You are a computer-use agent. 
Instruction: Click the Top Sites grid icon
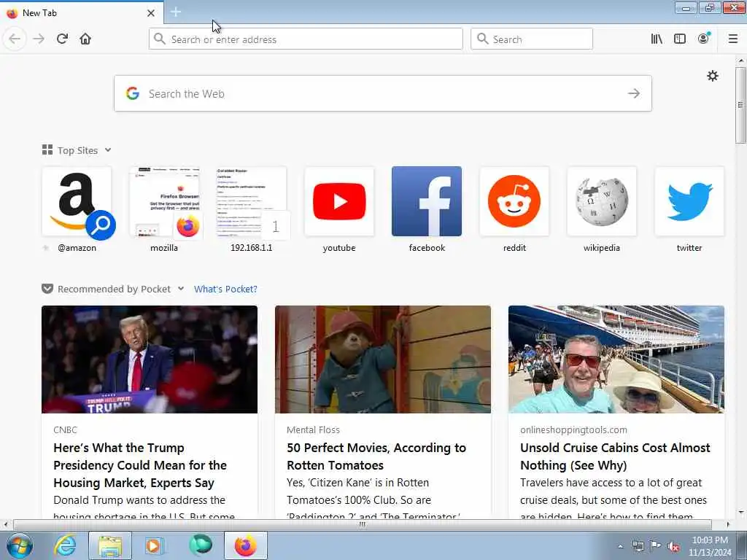pyautogui.click(x=47, y=150)
